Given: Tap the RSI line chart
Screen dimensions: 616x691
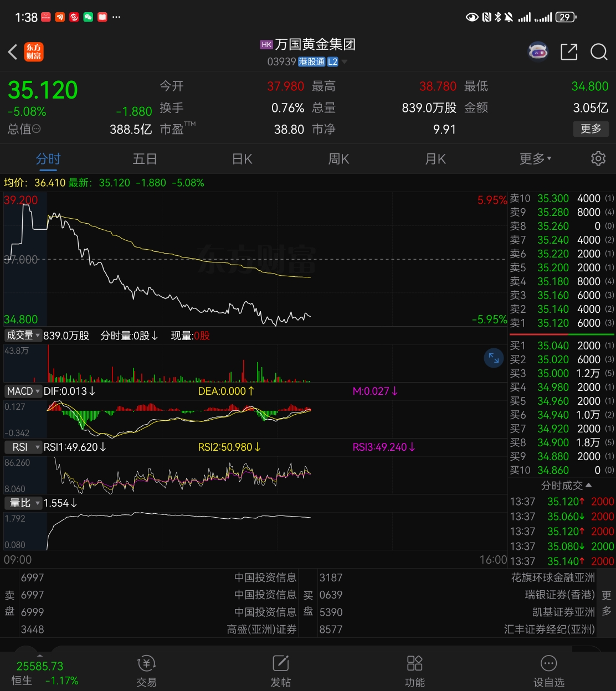Looking at the screenshot, I should click(x=255, y=475).
